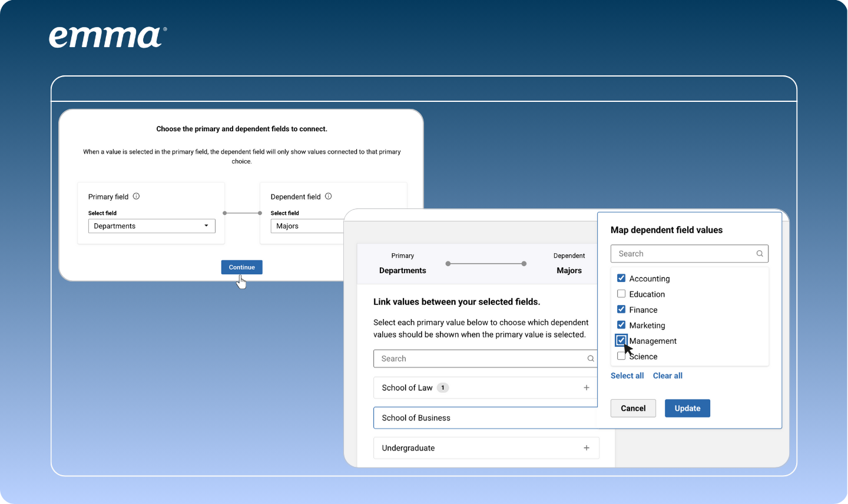The height and width of the screenshot is (504, 848).
Task: Click the search icon in link values search
Action: 591,359
